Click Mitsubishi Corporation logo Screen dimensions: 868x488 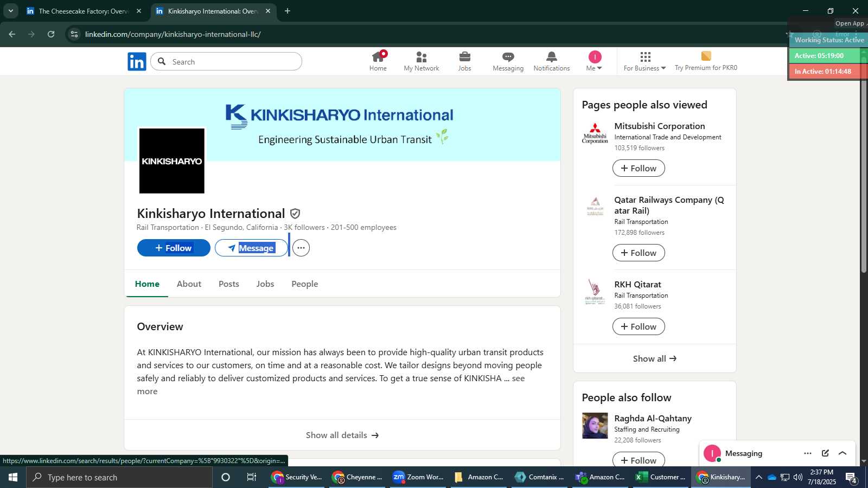point(595,134)
